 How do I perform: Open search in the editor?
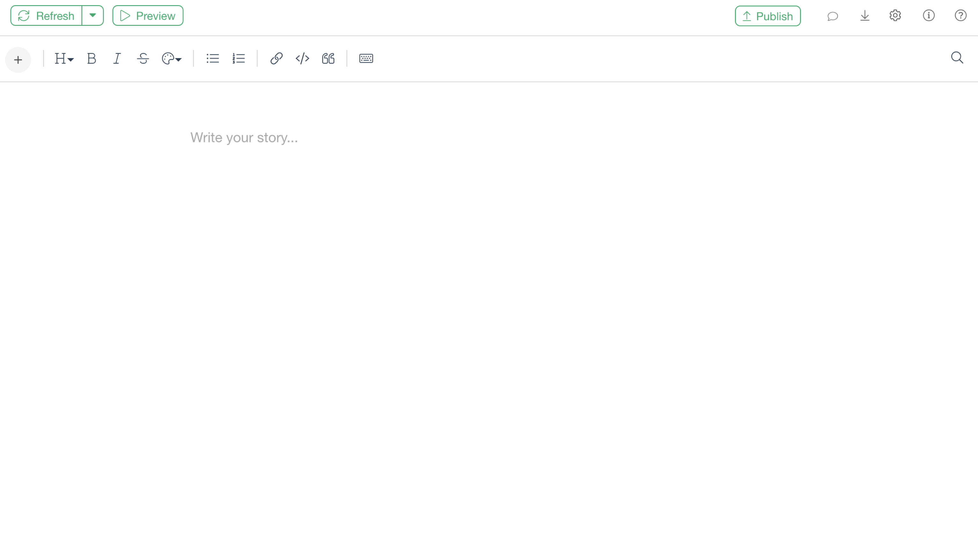pyautogui.click(x=956, y=58)
